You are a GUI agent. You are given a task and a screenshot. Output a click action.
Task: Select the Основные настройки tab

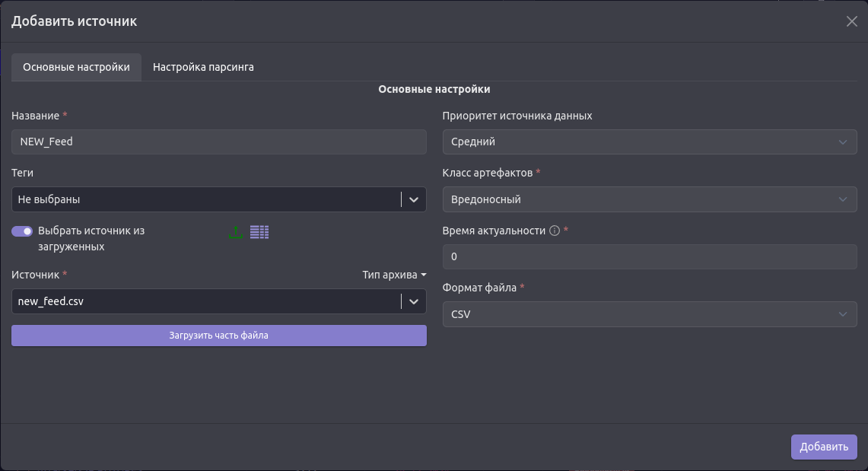(x=76, y=67)
